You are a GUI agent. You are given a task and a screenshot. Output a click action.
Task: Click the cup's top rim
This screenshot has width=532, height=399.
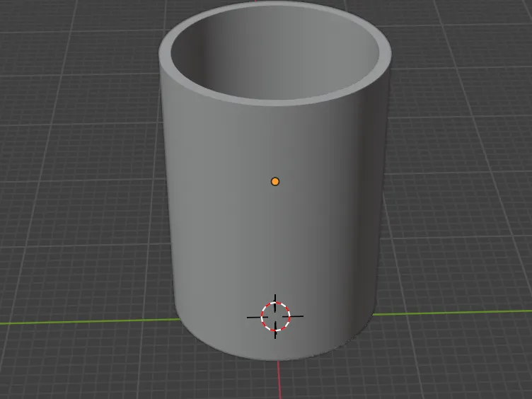(274, 103)
